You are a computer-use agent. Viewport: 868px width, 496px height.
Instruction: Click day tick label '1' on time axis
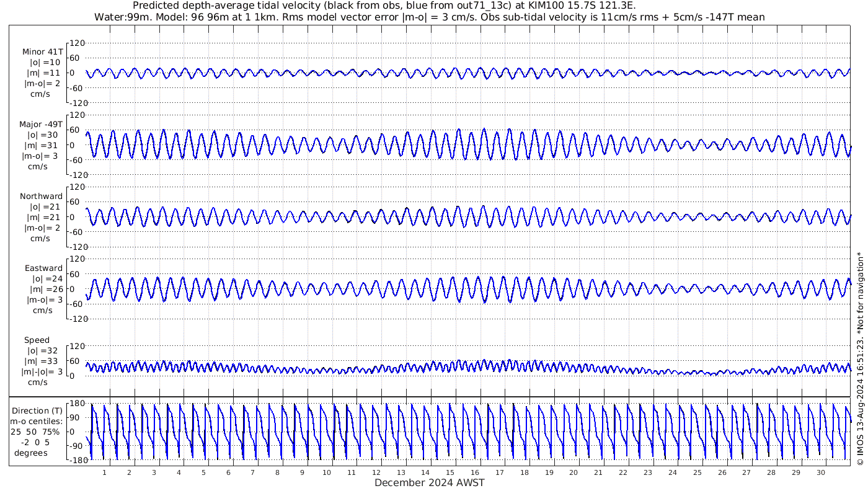pos(104,472)
